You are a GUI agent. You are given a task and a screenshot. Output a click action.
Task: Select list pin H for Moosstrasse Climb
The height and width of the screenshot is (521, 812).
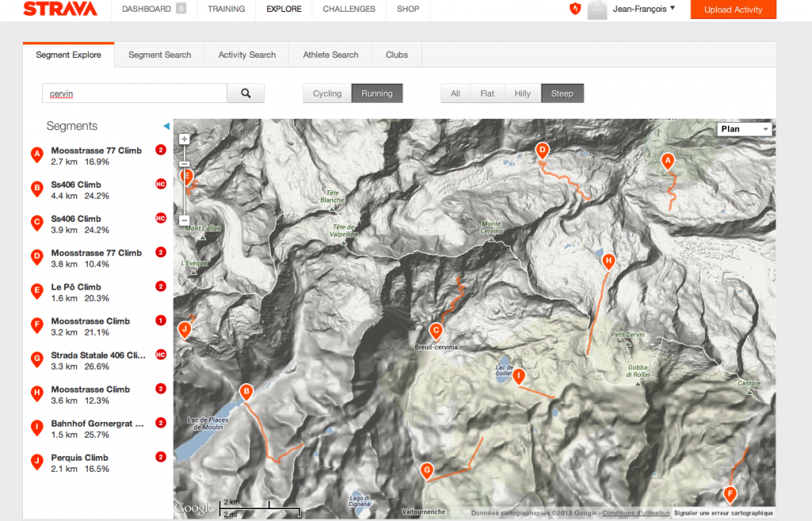[36, 394]
